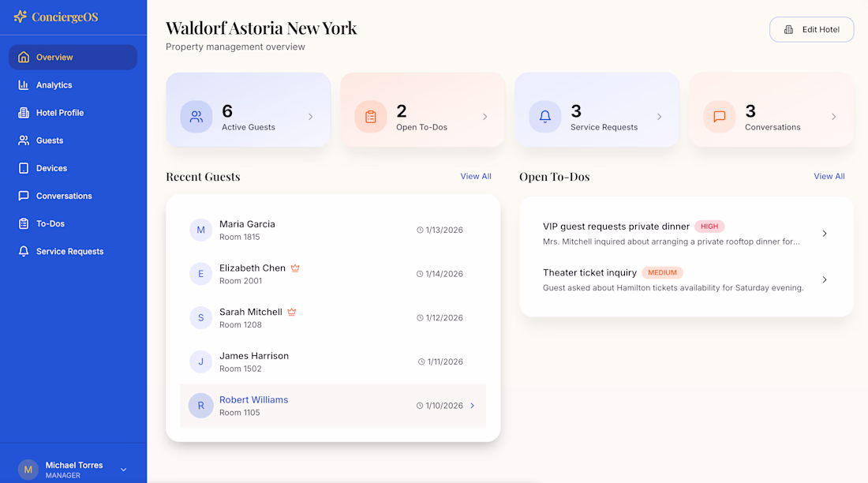The image size is (868, 483).
Task: View All recent guests link
Action: (476, 177)
